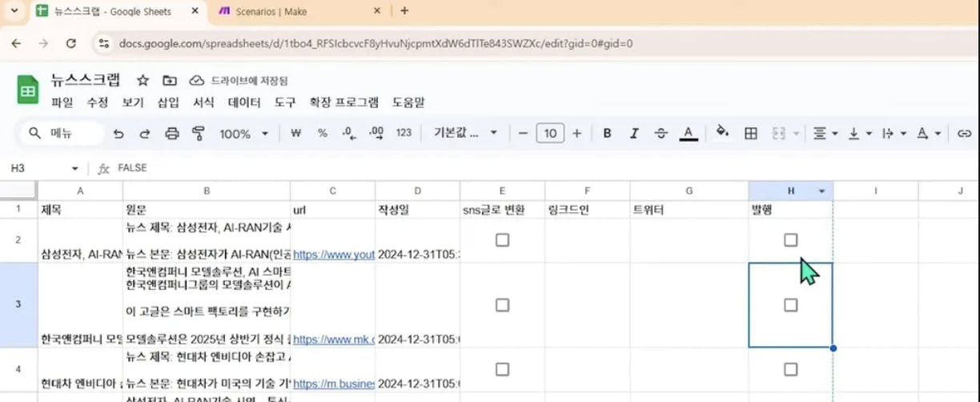The width and height of the screenshot is (980, 402).
Task: Open the 서식 menu
Action: (203, 103)
